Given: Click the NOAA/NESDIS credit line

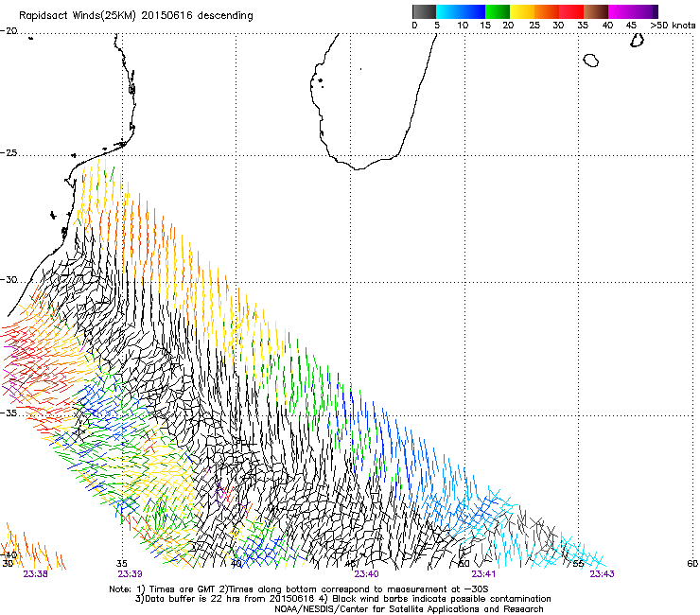Looking at the screenshot, I should point(409,609).
